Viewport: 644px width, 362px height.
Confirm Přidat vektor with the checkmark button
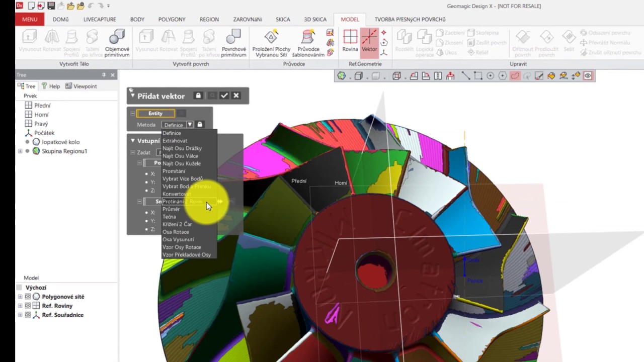224,95
